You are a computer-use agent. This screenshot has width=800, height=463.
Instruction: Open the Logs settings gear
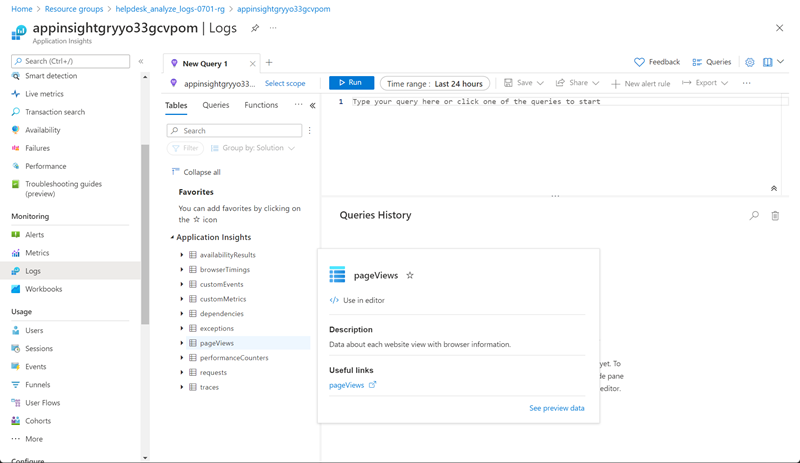coord(749,62)
